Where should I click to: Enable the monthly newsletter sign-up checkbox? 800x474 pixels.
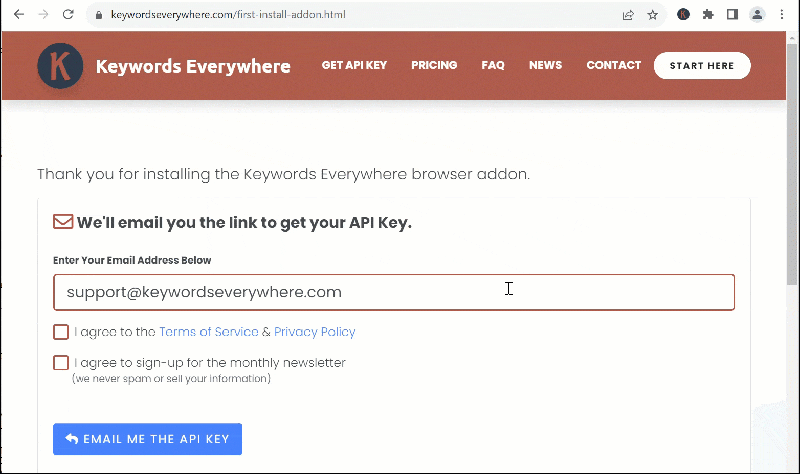61,363
